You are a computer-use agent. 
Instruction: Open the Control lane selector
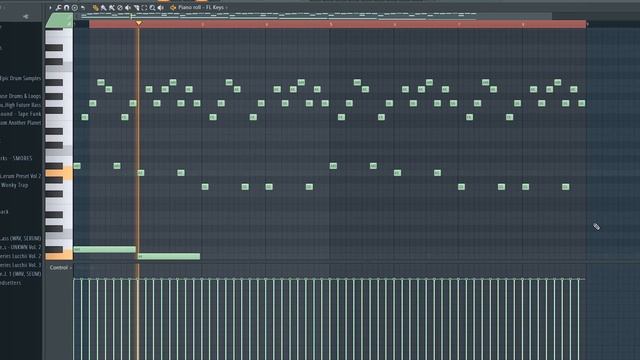coord(60,268)
